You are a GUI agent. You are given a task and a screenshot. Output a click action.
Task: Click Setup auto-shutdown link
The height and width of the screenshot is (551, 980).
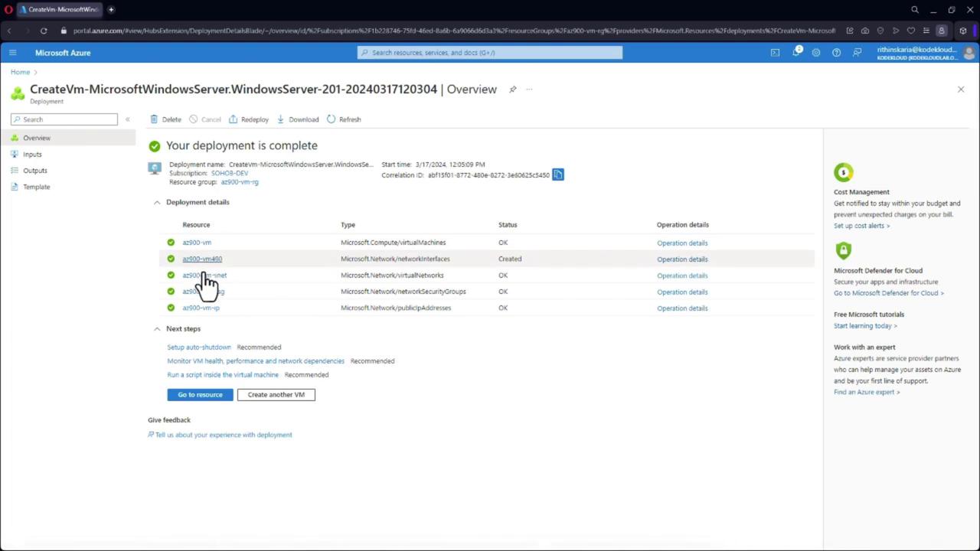[x=199, y=347]
